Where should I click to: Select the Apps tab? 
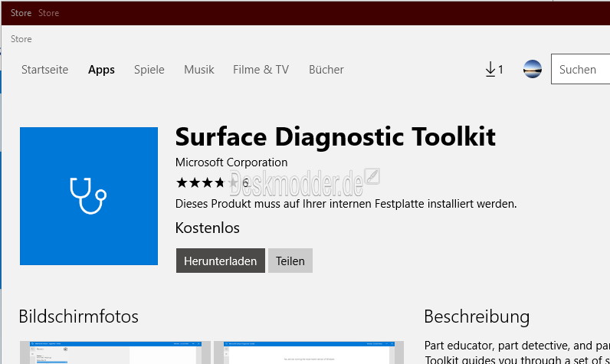pos(101,70)
